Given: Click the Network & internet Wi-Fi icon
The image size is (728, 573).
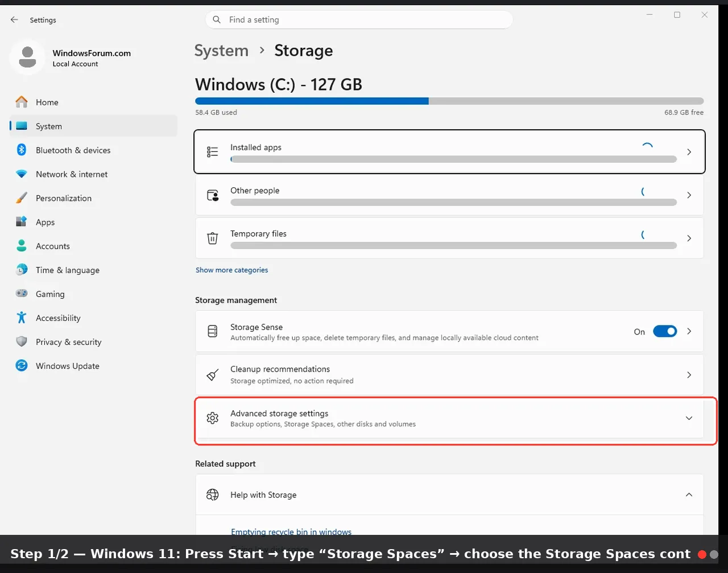Looking at the screenshot, I should (22, 174).
